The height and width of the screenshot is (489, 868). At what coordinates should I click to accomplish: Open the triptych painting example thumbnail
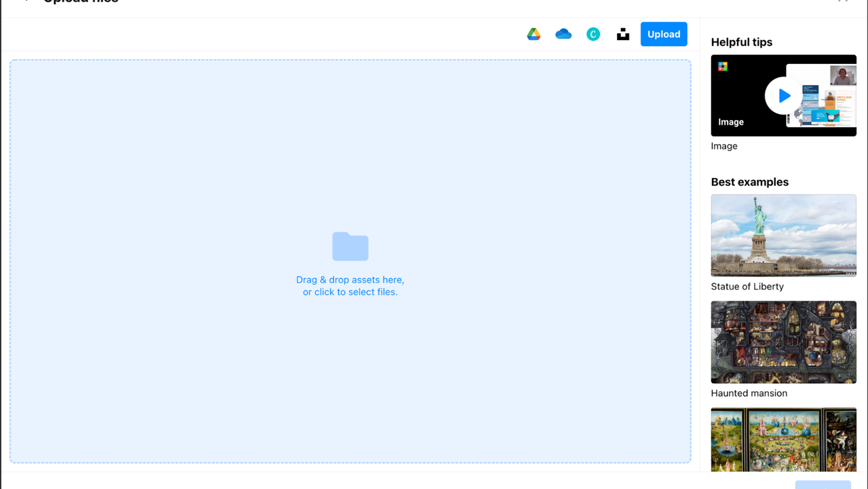(x=783, y=439)
